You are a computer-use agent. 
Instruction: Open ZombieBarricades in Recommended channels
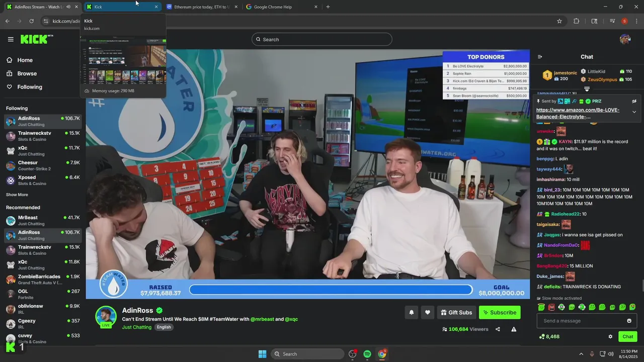pos(43,280)
